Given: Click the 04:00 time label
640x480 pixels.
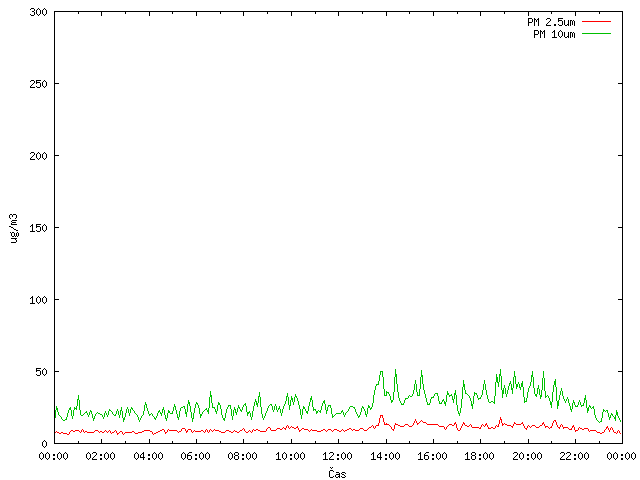Looking at the screenshot, I should (148, 456).
